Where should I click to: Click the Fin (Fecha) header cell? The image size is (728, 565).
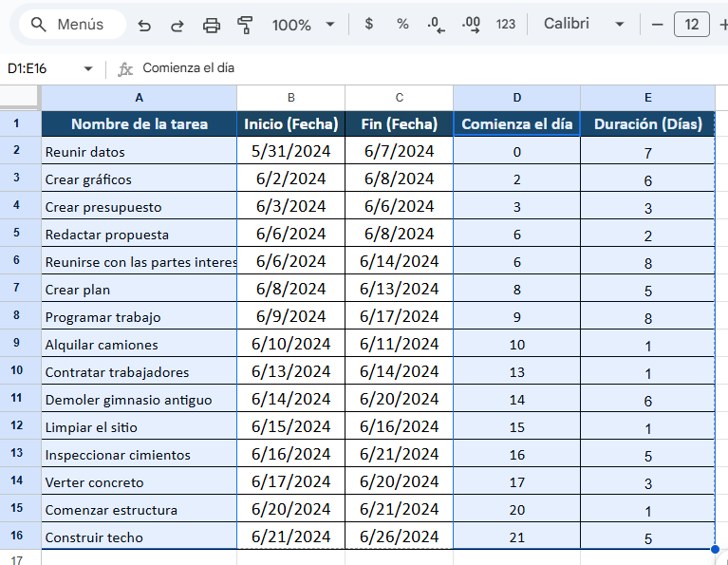point(399,124)
